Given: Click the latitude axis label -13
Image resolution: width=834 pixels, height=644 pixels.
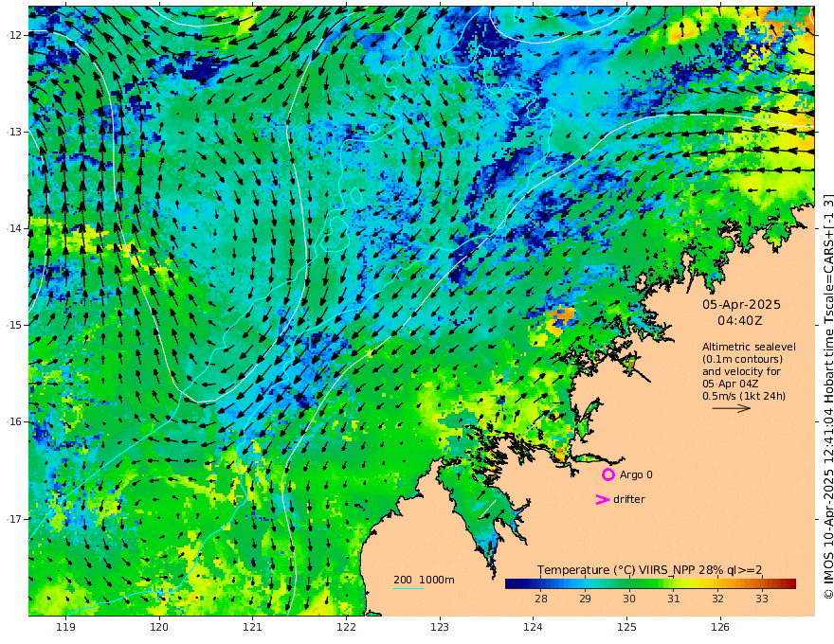Looking at the screenshot, I should [x=14, y=132].
